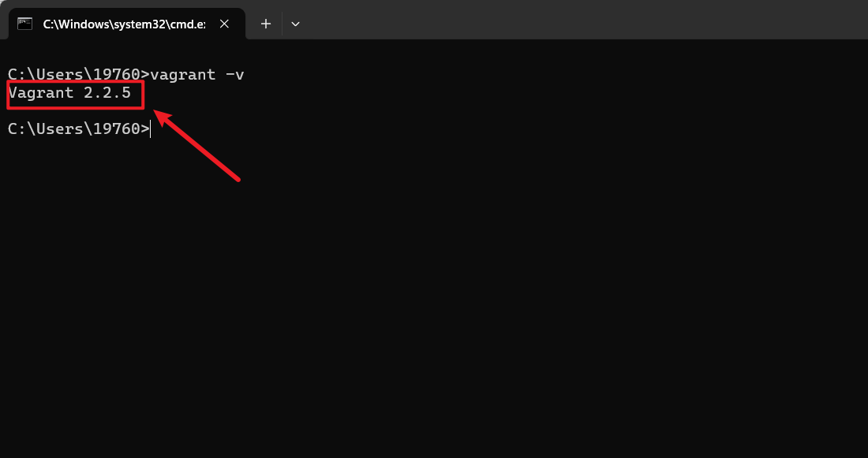Open a new terminal tab with plus button
The width and height of the screenshot is (868, 458).
coord(266,24)
